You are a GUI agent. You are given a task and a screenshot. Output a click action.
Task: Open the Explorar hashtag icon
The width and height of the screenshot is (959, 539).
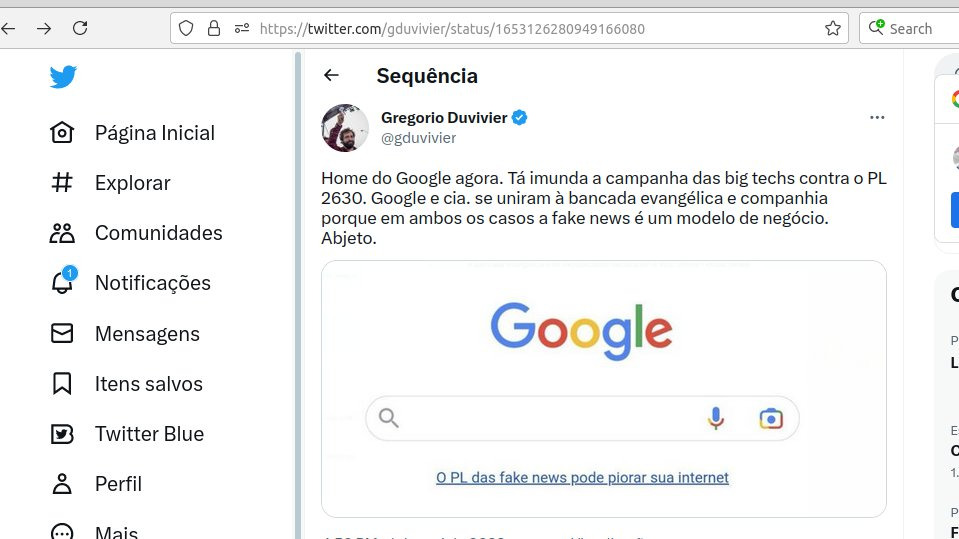pos(62,183)
